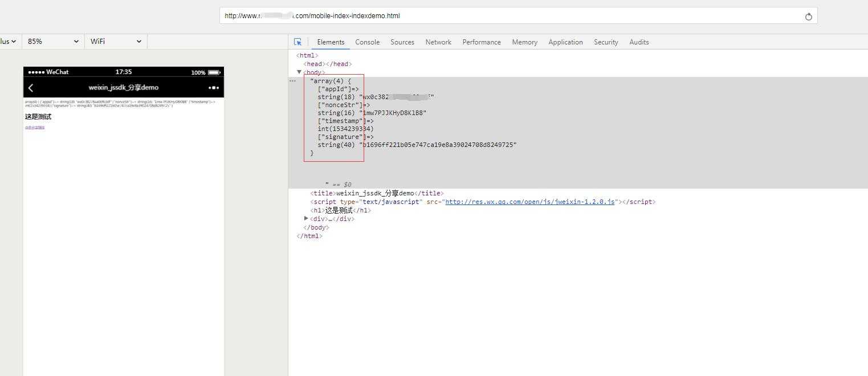Open the Memory tab
The width and height of the screenshot is (868, 376).
pos(524,42)
